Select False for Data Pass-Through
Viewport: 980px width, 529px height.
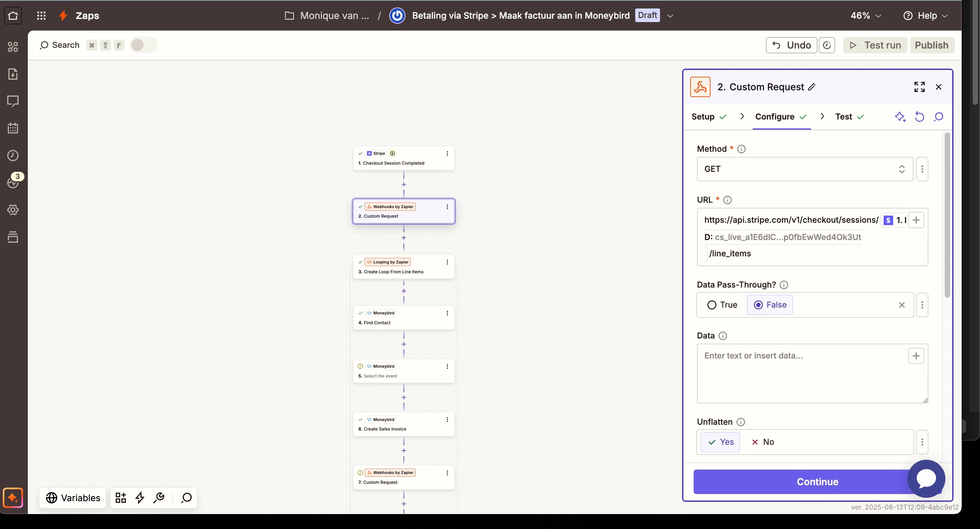click(x=770, y=305)
